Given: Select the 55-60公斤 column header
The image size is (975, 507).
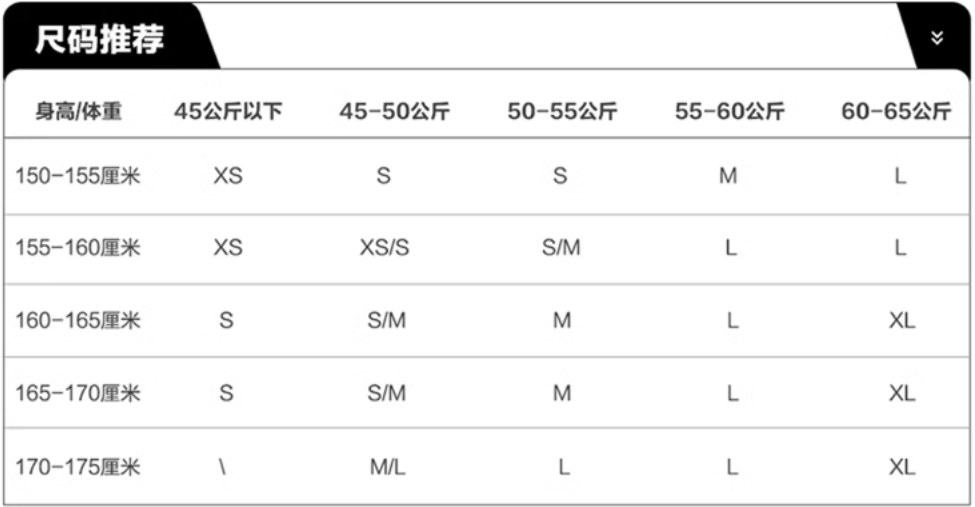Looking at the screenshot, I should pyautogui.click(x=729, y=111).
